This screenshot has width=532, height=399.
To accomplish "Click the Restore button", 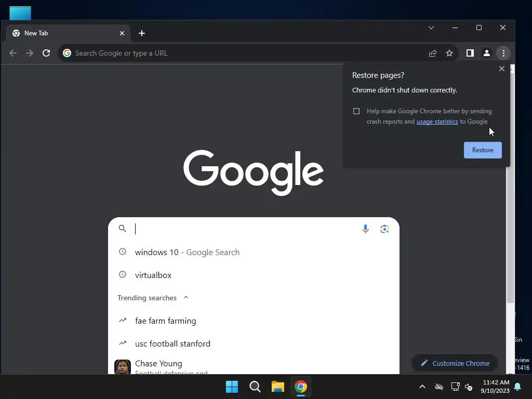I will pyautogui.click(x=483, y=150).
